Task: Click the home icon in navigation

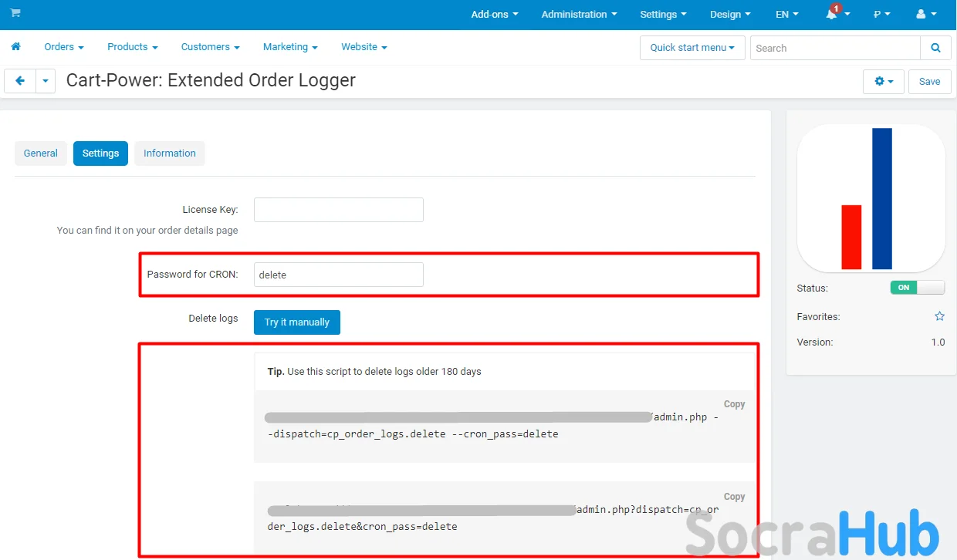Action: coord(15,47)
